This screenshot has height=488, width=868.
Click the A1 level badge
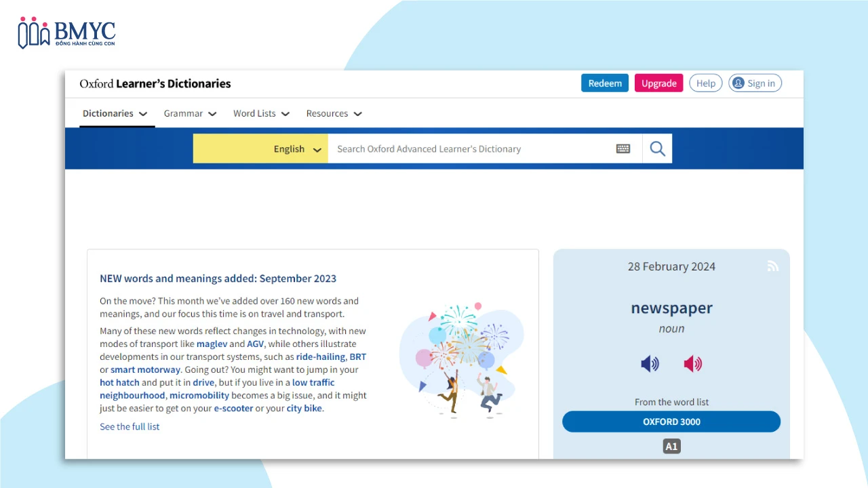pos(671,447)
